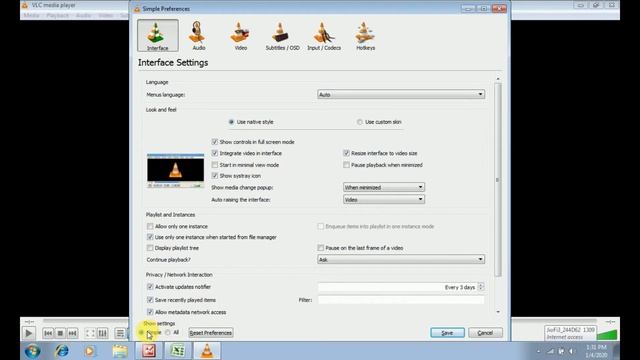
Task: Enable Pause playback when minimized
Action: pyautogui.click(x=383, y=165)
